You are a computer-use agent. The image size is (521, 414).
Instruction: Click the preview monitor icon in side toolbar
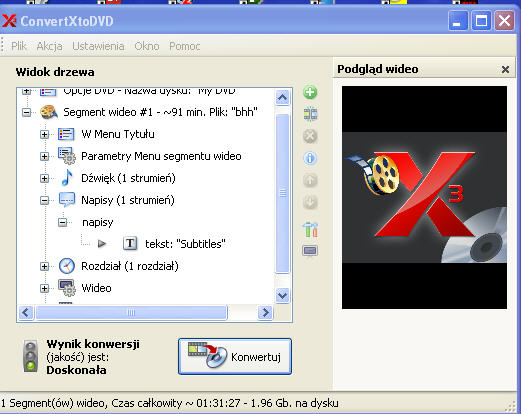[310, 251]
